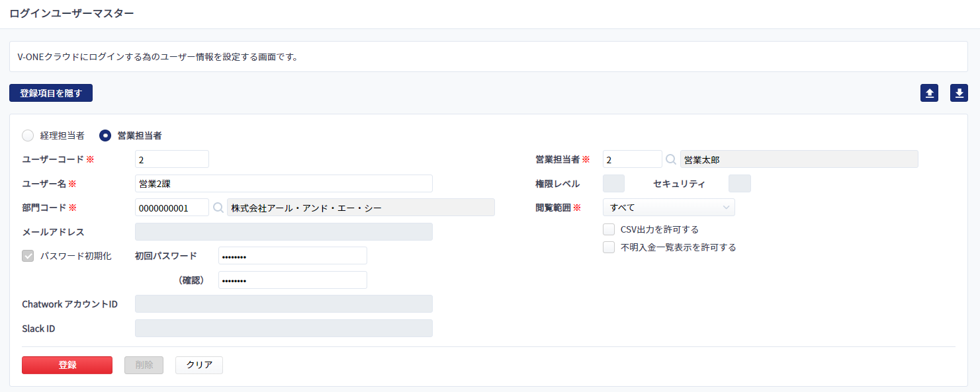Focus the password (確認) confirmation field

tap(292, 280)
